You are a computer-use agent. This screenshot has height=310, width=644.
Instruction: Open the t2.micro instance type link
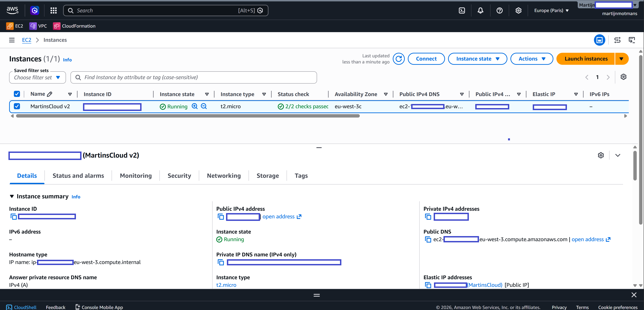(226, 285)
